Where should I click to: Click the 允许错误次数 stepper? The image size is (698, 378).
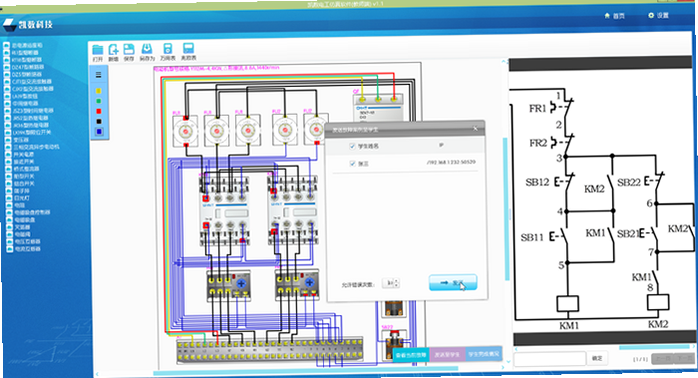pos(391,283)
